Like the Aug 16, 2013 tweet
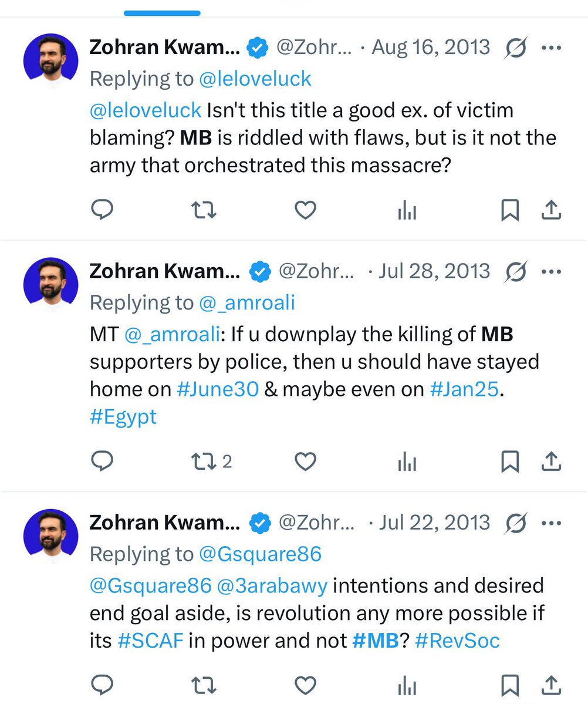The image size is (588, 704). click(x=305, y=210)
